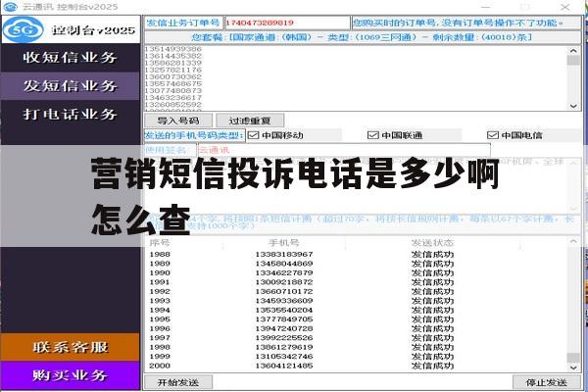Click the 5G cloud logo icon
This screenshot has width=588, height=392.
[23, 29]
